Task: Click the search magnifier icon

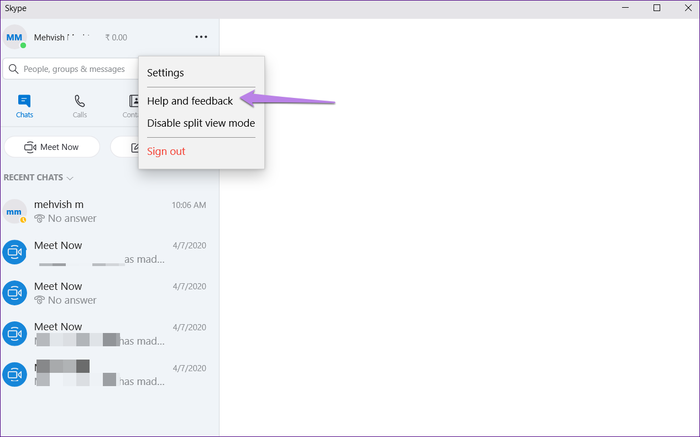Action: pyautogui.click(x=13, y=69)
